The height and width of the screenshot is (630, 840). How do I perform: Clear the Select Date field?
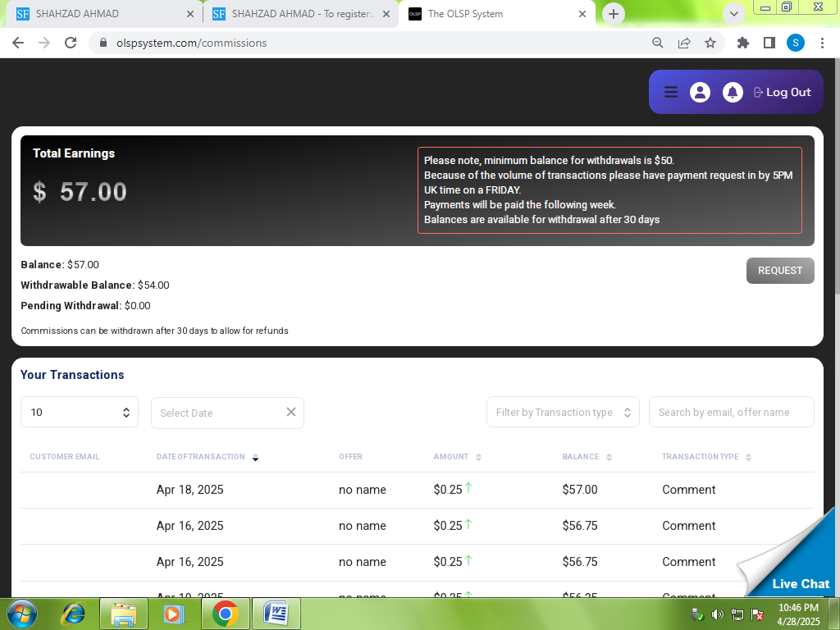pyautogui.click(x=291, y=412)
